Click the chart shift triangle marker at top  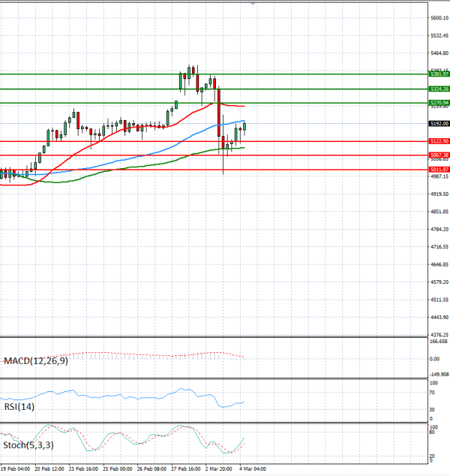tap(253, 3)
